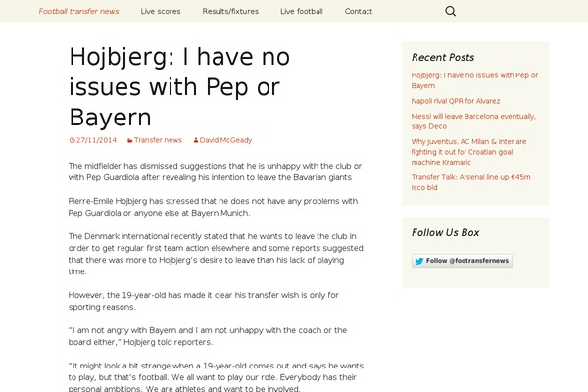Read Transfer Talk Arsenal Isco bid post
588x392 pixels.
click(x=470, y=182)
